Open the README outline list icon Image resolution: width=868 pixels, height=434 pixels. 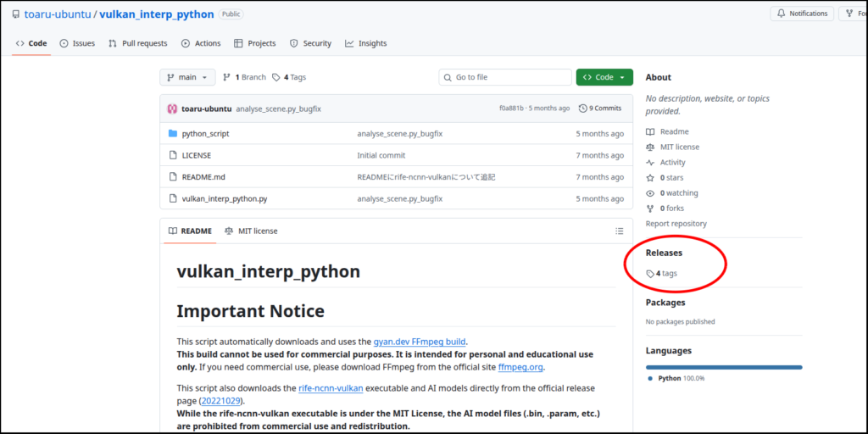click(x=619, y=231)
